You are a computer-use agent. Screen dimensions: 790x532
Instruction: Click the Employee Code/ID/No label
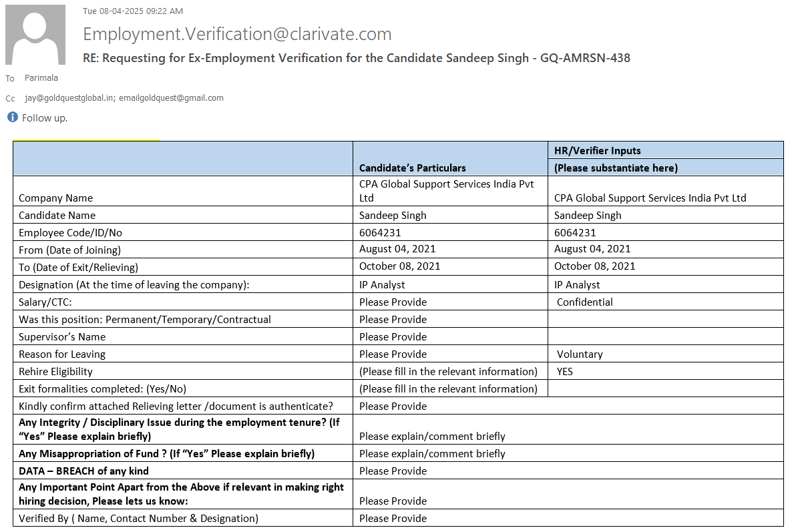(x=70, y=233)
